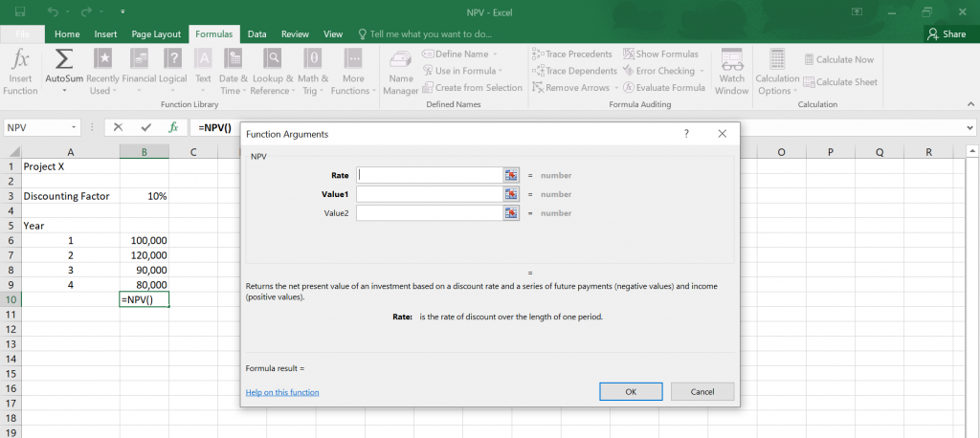Click the Tell me search box

click(424, 34)
